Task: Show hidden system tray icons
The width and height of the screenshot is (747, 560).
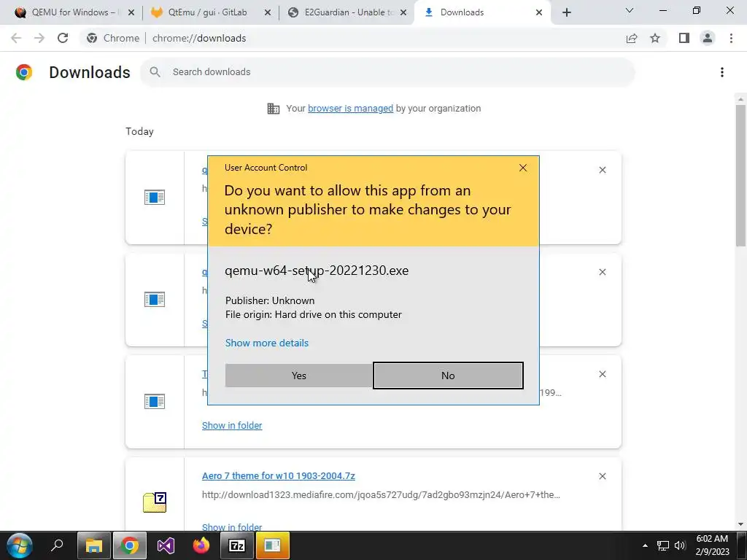Action: click(645, 545)
